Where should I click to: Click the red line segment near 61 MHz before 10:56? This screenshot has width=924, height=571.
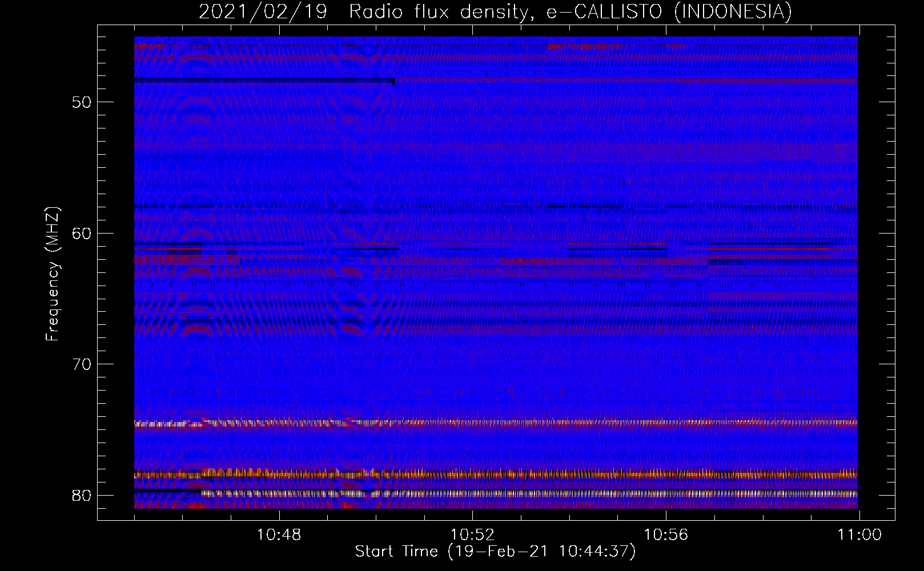coord(617,244)
